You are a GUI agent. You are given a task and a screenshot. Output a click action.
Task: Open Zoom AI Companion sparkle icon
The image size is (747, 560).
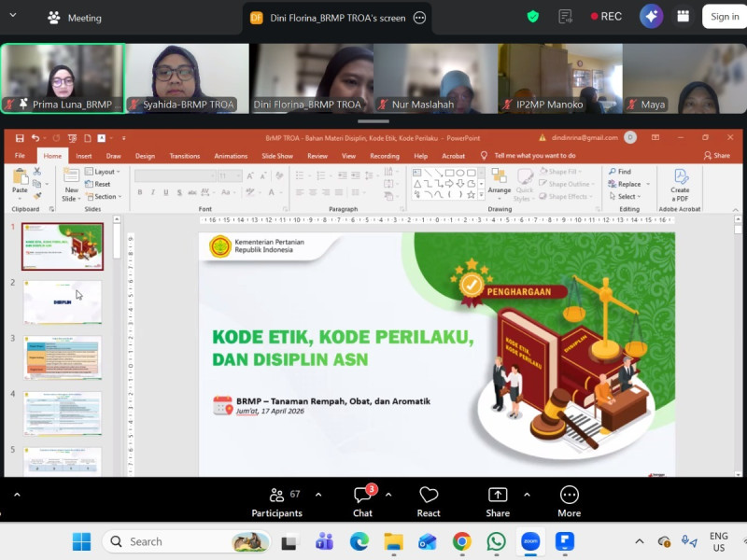coord(651,17)
